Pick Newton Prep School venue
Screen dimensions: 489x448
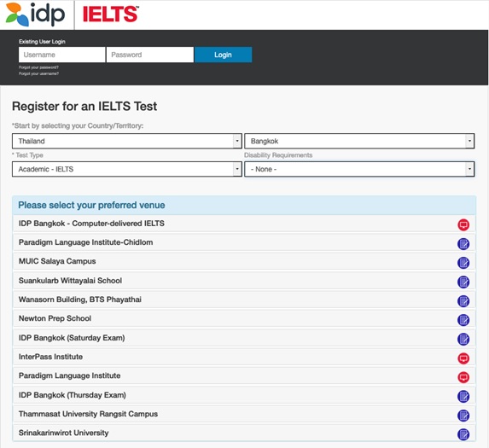[244, 318]
